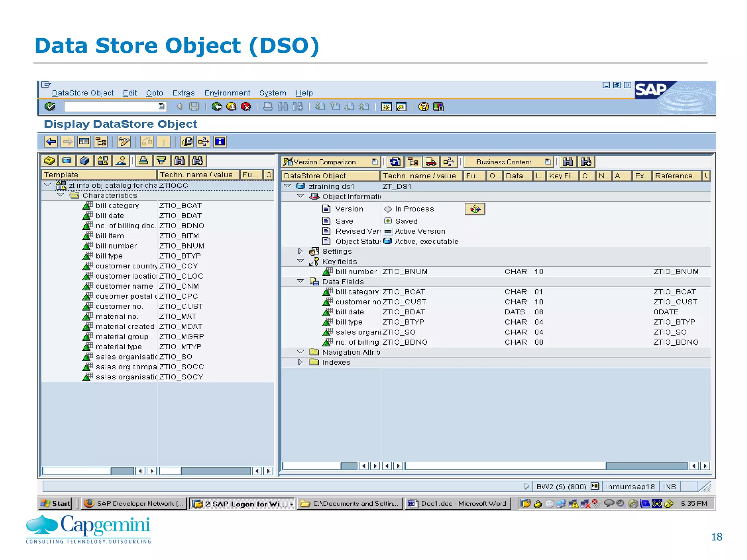Collapse the ztraining ds1 node
The width and height of the screenshot is (747, 560).
click(287, 186)
